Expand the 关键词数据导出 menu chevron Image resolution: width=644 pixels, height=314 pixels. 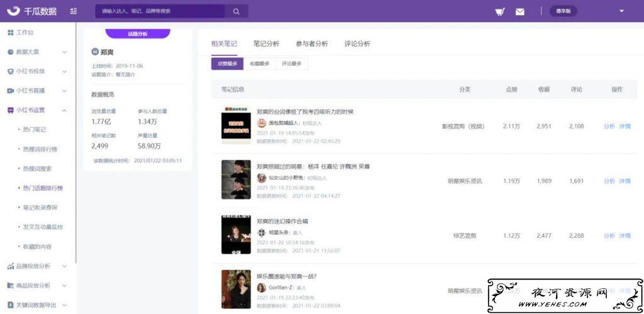pyautogui.click(x=65, y=305)
